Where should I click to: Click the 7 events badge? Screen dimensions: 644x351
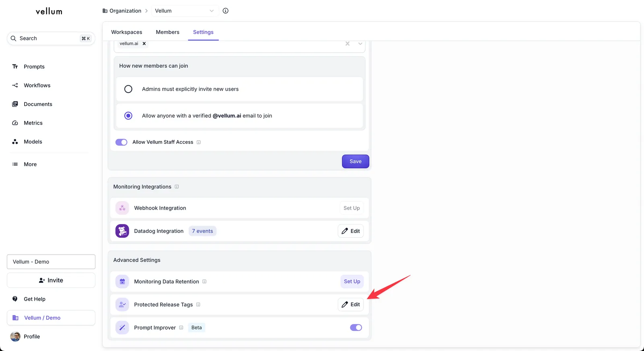click(202, 231)
